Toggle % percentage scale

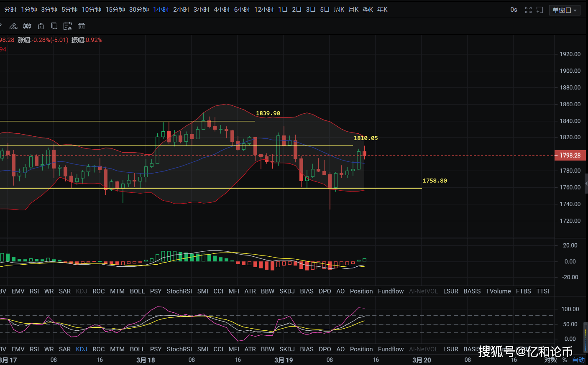pyautogui.click(x=565, y=360)
